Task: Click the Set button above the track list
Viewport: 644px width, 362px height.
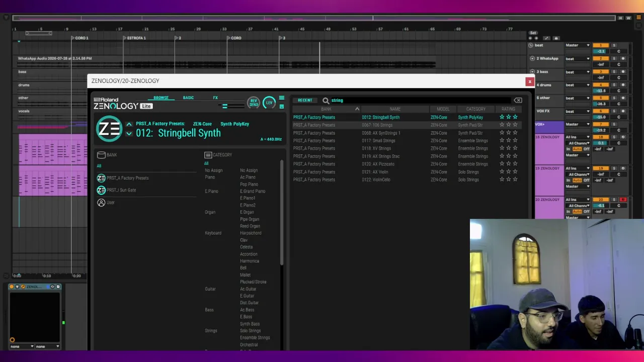Action: (x=533, y=33)
